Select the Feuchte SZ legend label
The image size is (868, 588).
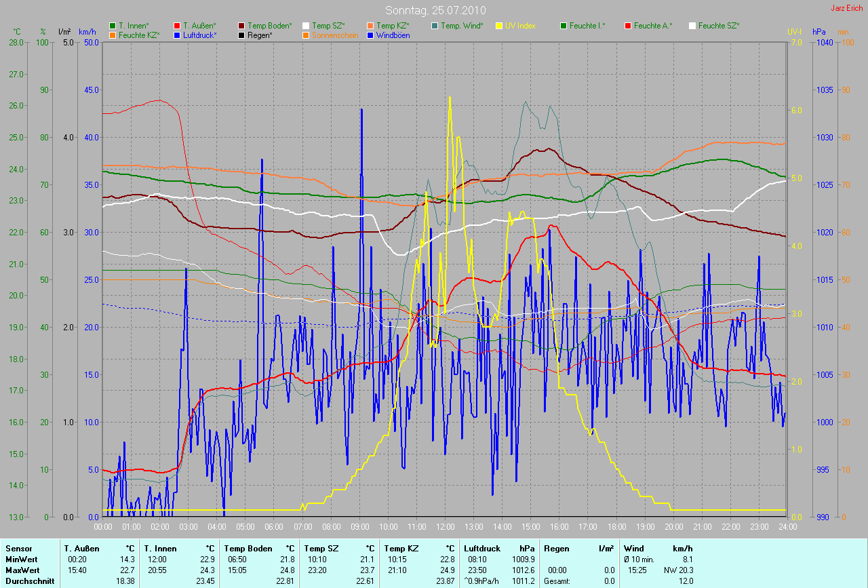pyautogui.click(x=718, y=26)
